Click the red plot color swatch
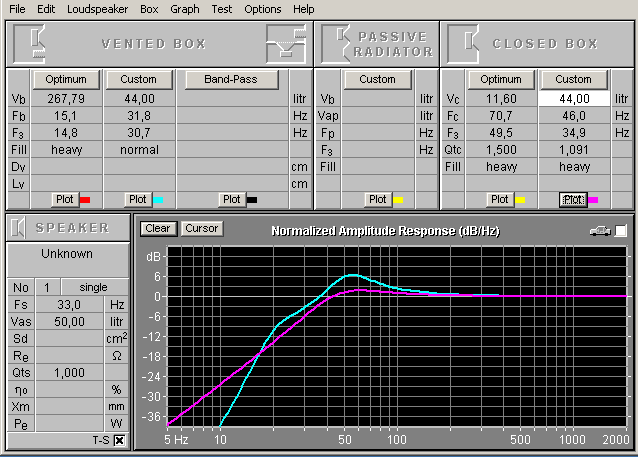The width and height of the screenshot is (638, 457). (x=85, y=200)
